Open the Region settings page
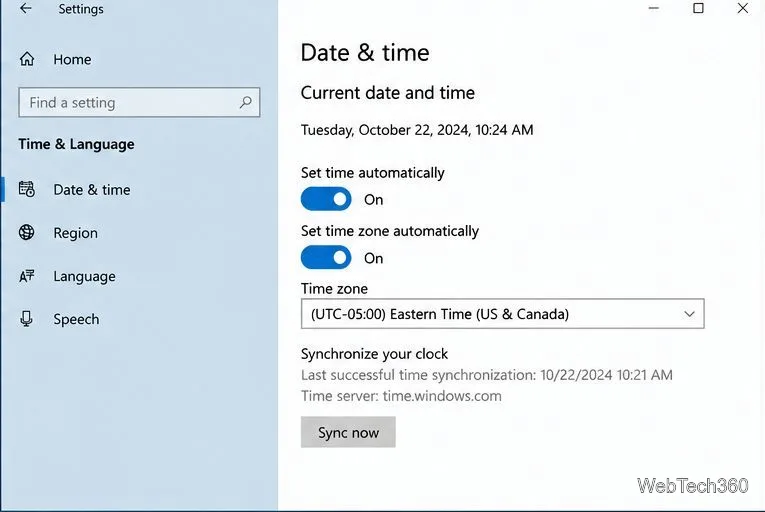 point(76,233)
